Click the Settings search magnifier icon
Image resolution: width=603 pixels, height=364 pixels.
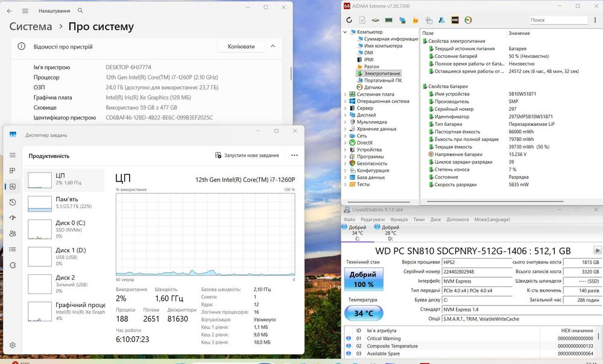[80, 10]
